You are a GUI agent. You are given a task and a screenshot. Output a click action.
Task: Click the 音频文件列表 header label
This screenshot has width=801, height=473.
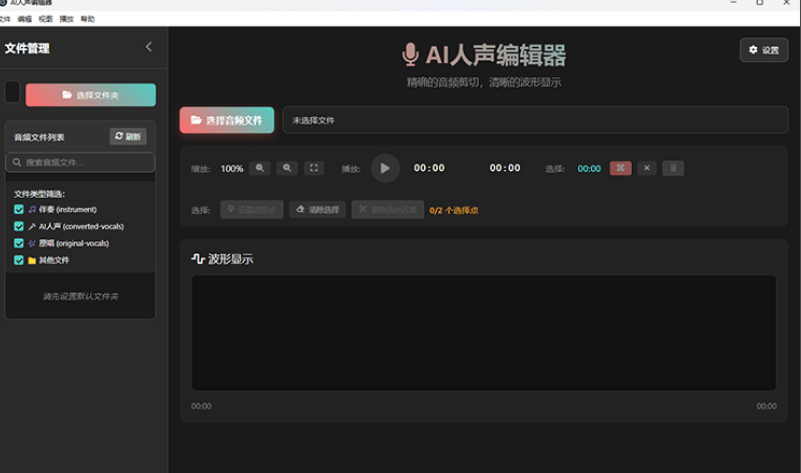[39, 137]
